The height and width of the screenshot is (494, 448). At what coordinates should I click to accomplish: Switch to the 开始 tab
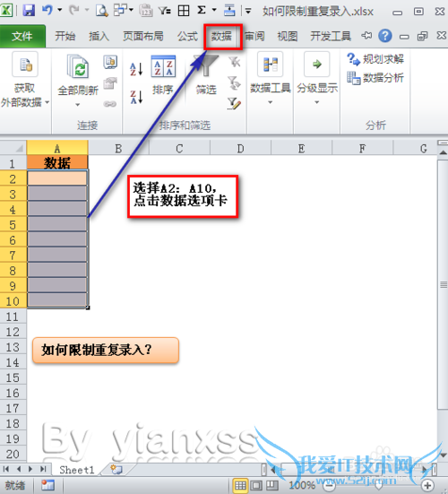point(65,36)
